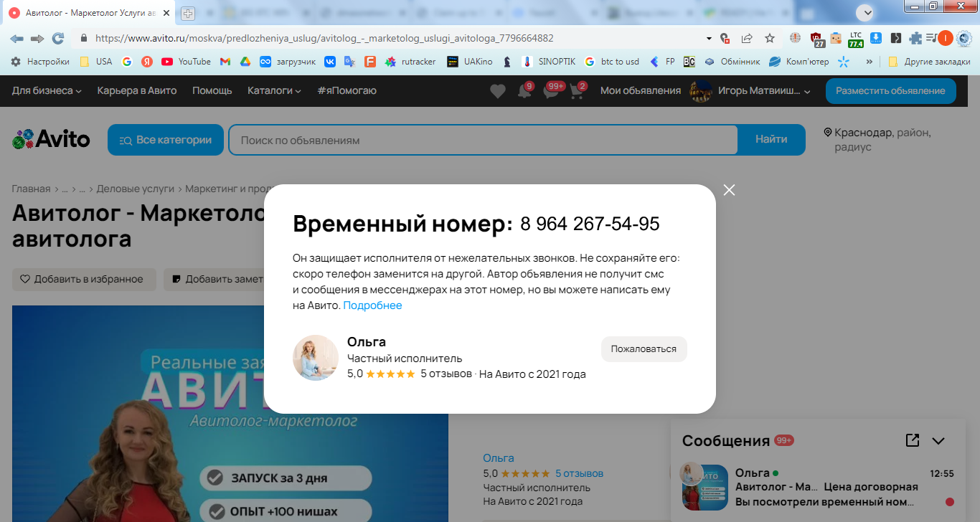Open Карьера в Авито menu item
The width and height of the screenshot is (980, 522).
click(137, 90)
